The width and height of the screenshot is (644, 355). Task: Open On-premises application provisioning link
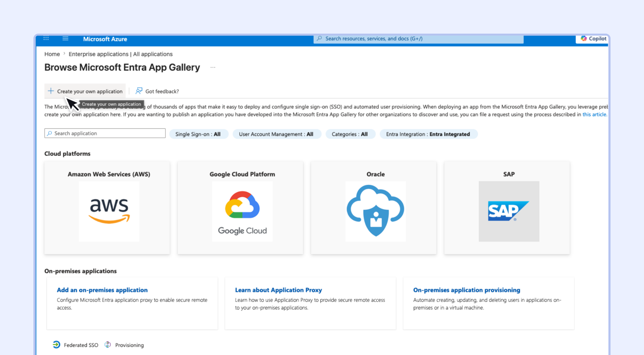467,290
